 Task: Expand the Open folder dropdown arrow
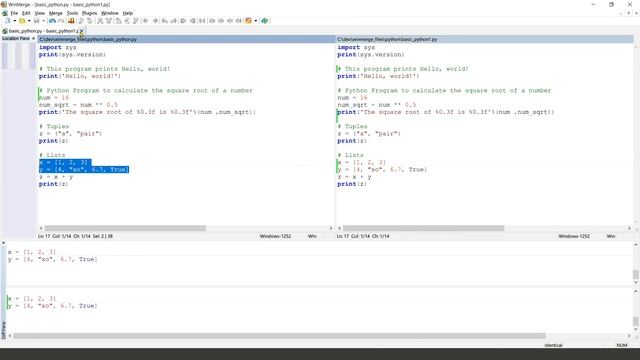(x=29, y=21)
